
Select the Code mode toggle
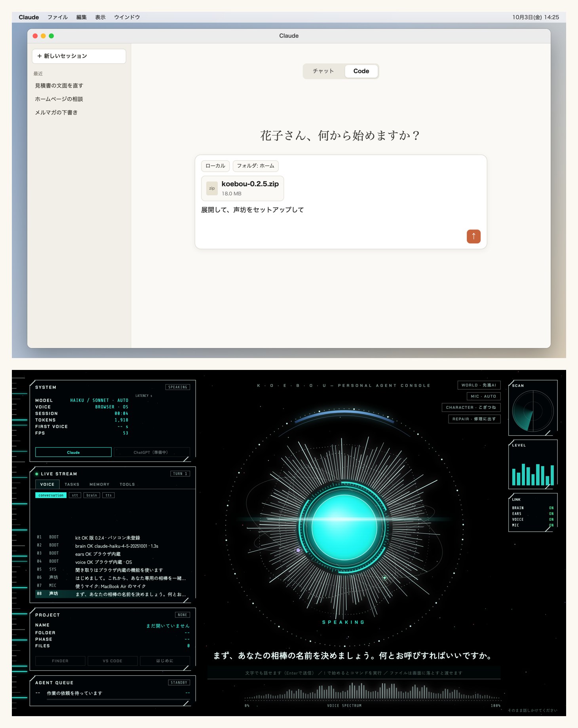pyautogui.click(x=361, y=71)
